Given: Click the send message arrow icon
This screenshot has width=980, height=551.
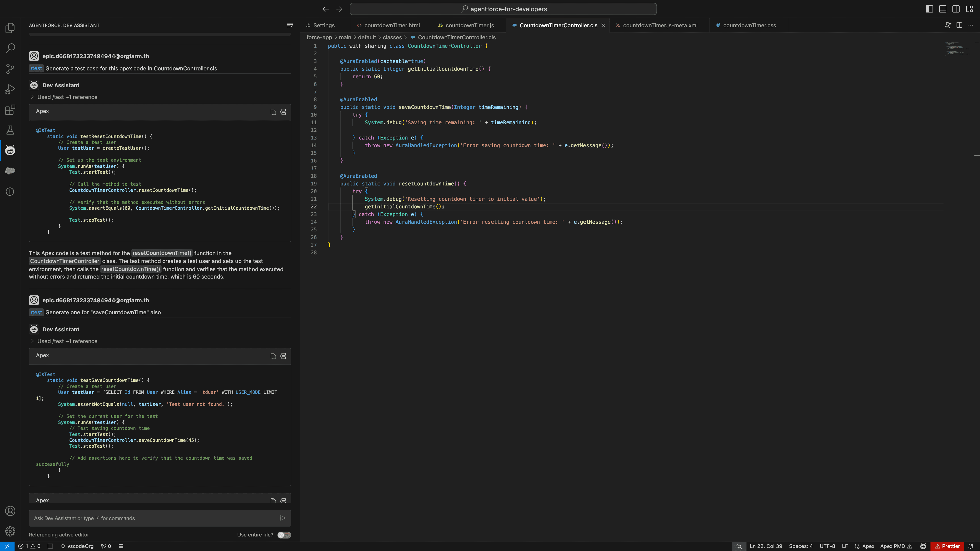Looking at the screenshot, I should tap(283, 518).
